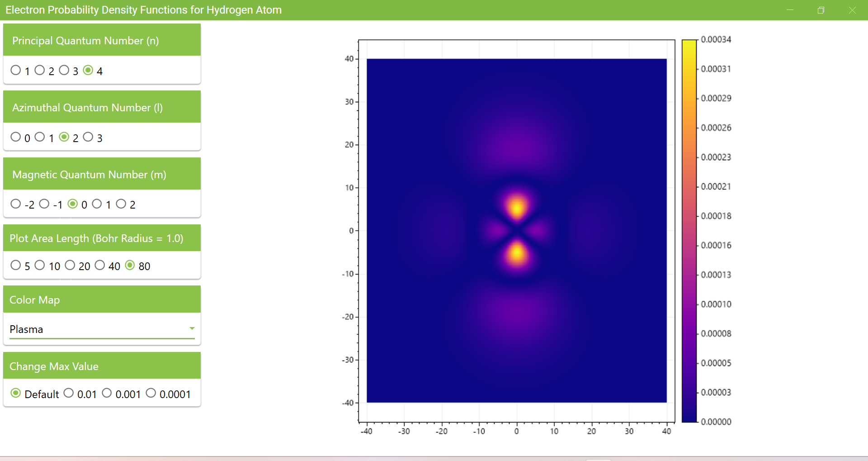The image size is (868, 461).
Task: Set azimuthal quantum number l to 1
Action: point(40,137)
